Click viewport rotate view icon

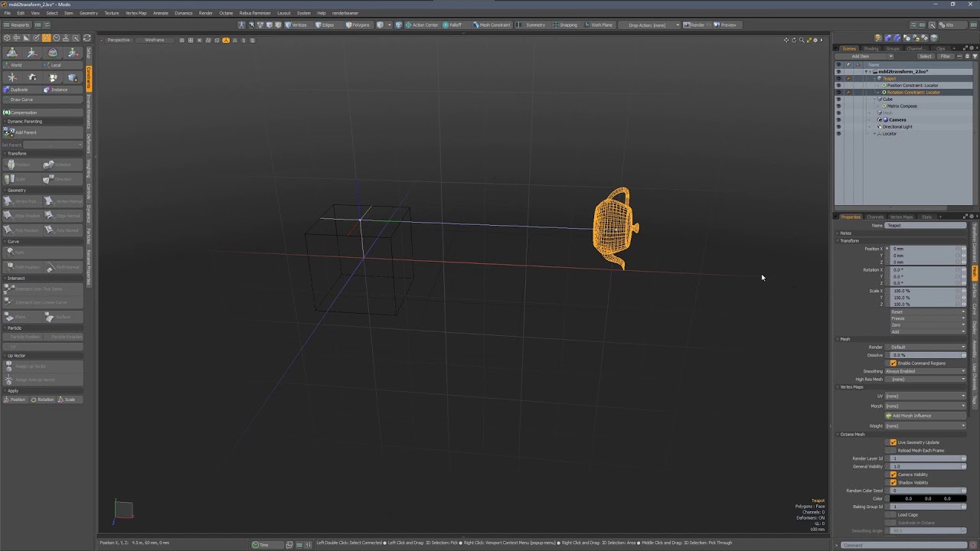coord(794,40)
